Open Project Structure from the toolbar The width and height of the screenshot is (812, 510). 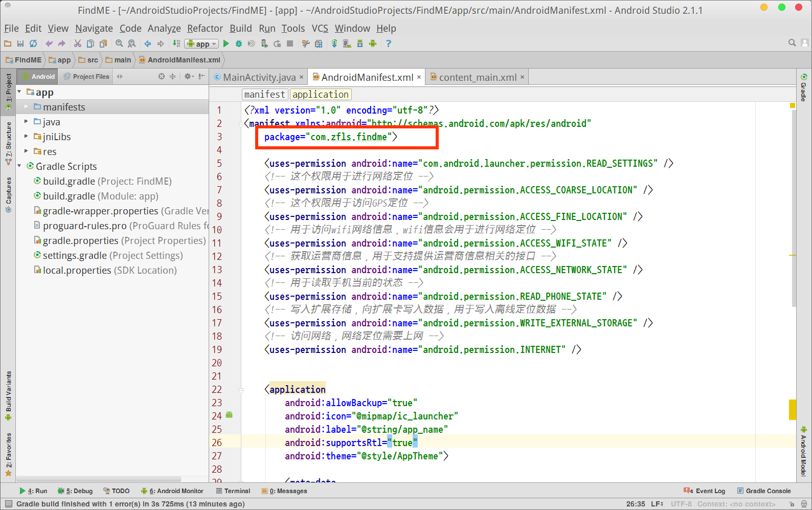[x=319, y=43]
